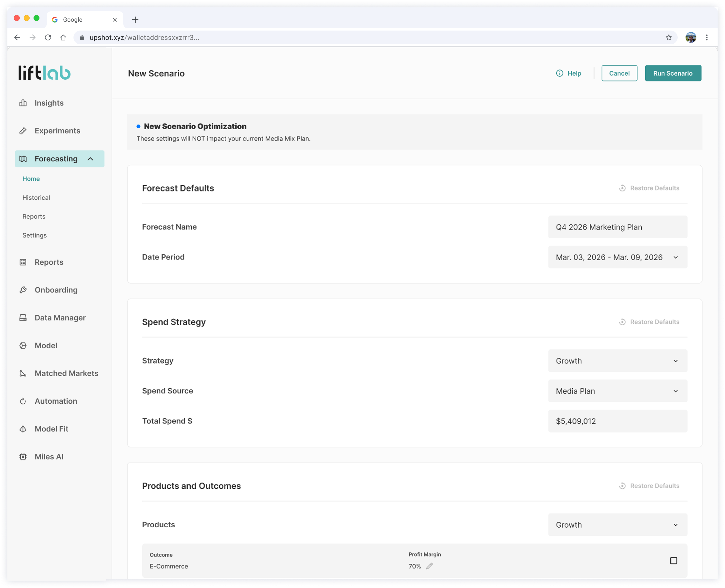Click the Forecast Name input field
The width and height of the screenshot is (725, 588).
click(617, 227)
